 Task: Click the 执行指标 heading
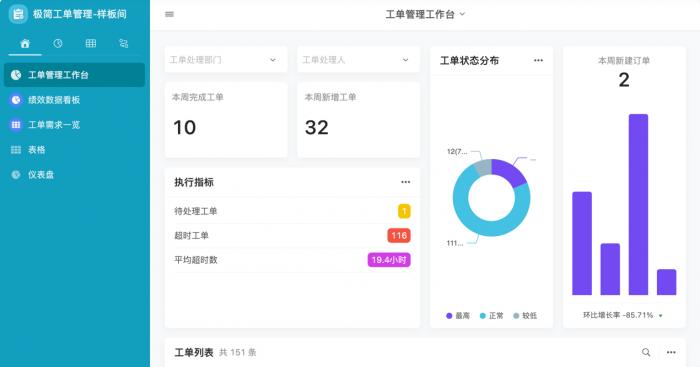click(194, 182)
